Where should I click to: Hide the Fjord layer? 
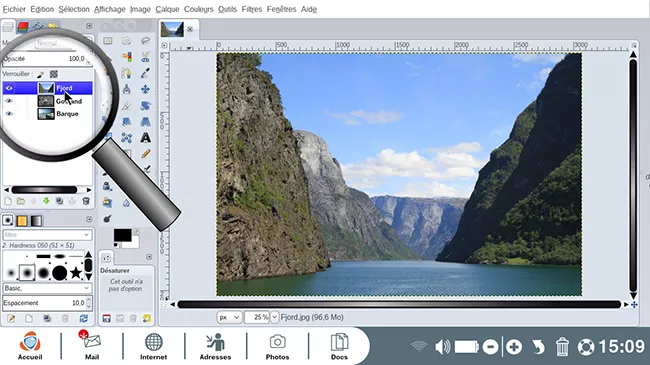(x=9, y=88)
